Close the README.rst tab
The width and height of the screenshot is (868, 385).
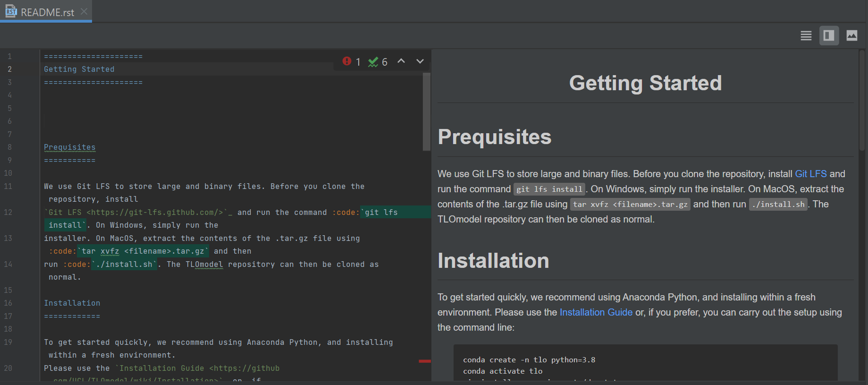click(84, 11)
